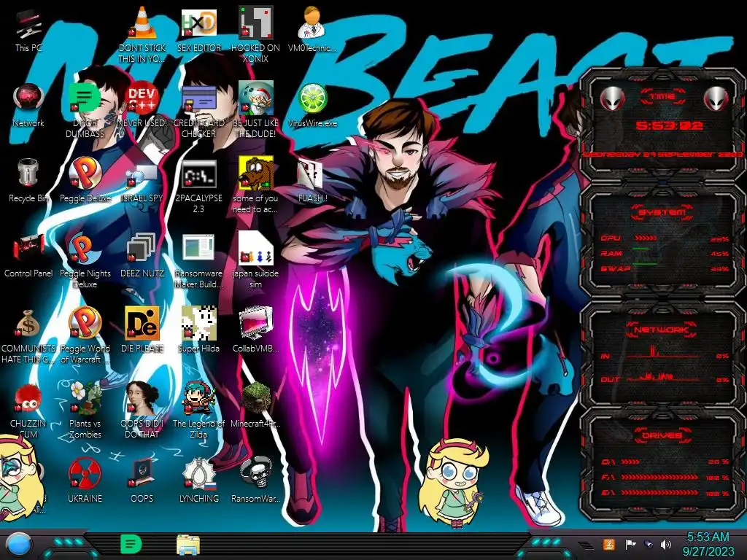Screen dimensions: 747x560
Task: Click the DRIVES widget header
Action: (x=662, y=435)
